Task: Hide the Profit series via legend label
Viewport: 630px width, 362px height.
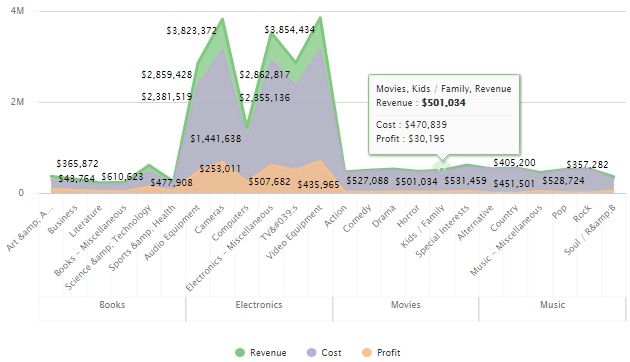Action: tap(389, 353)
